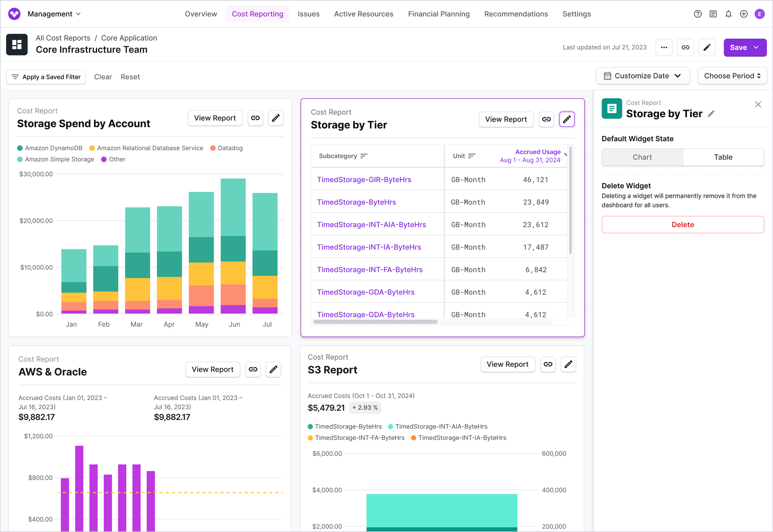Screen dimensions: 773x532
Task: Open the TimedStorage-GIR-ByteHrs link
Action: tap(364, 180)
